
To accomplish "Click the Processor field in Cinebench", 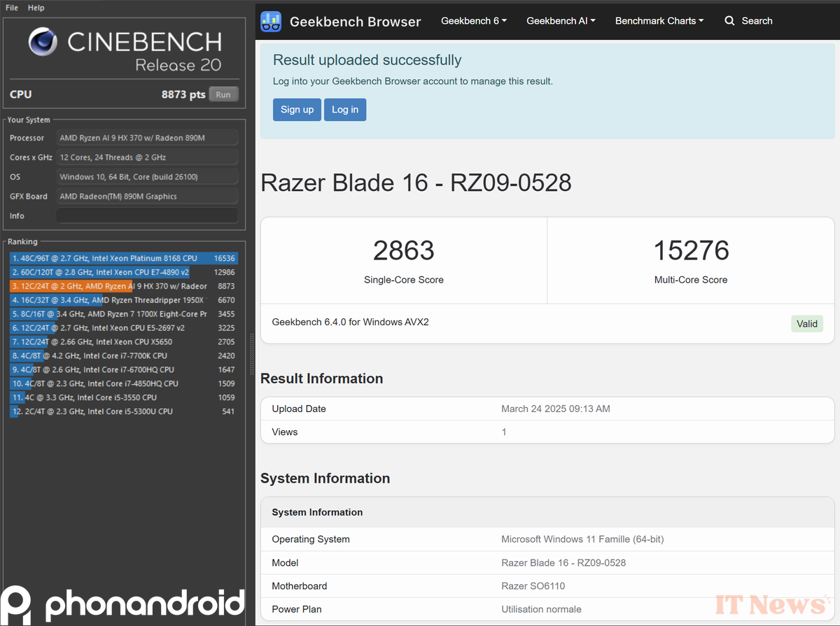I will [x=147, y=138].
